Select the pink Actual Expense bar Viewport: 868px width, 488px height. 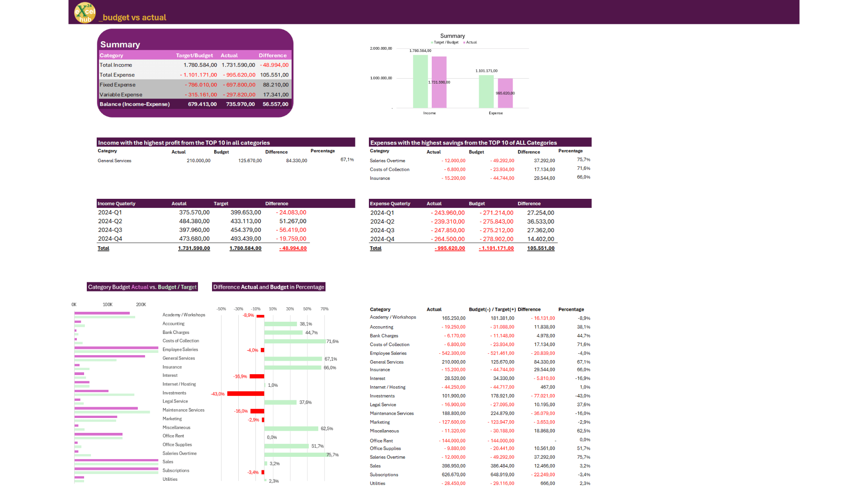click(505, 93)
